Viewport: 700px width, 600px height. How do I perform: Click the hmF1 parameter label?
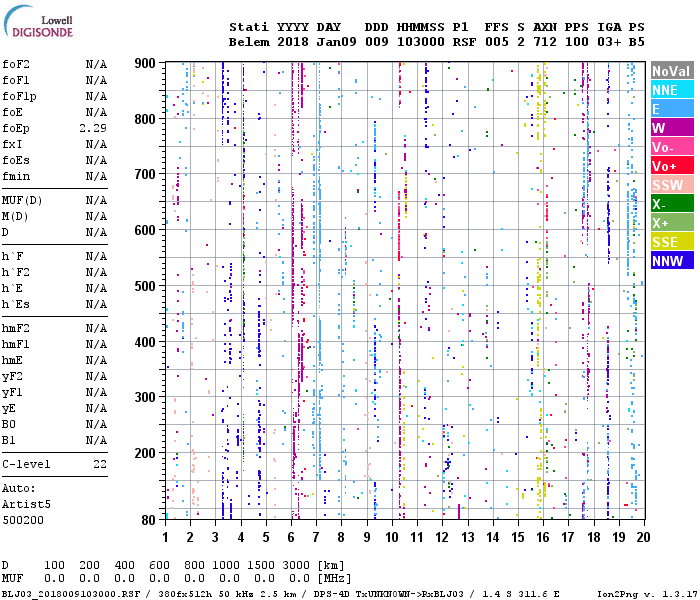coord(16,344)
